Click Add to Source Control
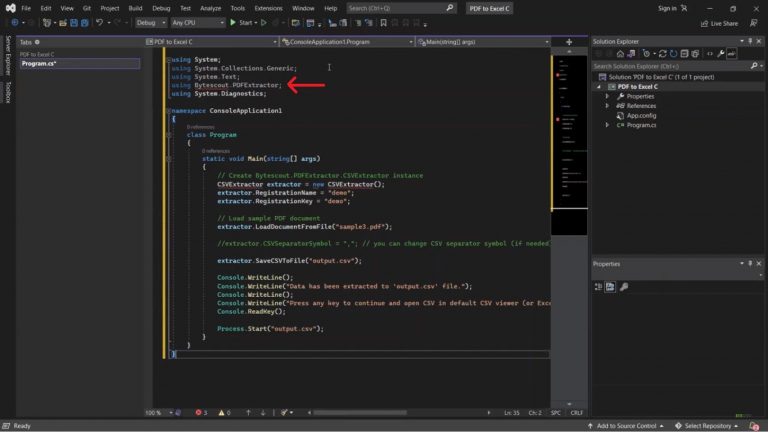The height and width of the screenshot is (432, 768). pos(625,426)
